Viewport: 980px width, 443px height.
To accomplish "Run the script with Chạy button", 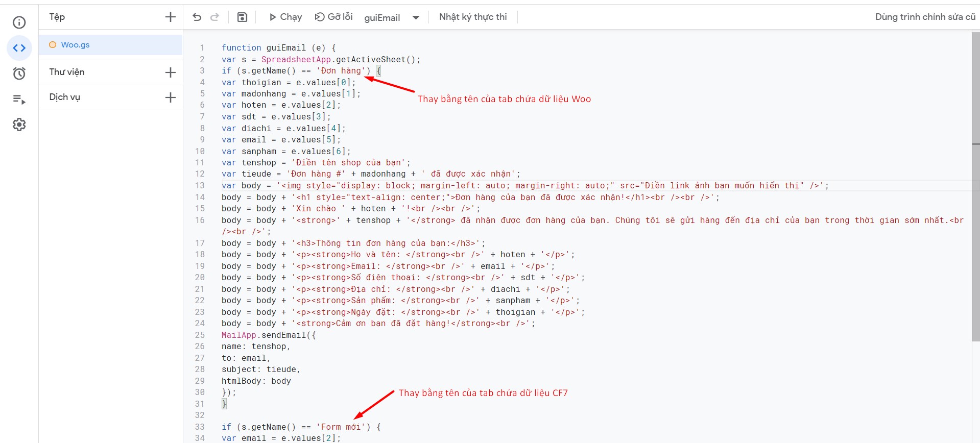I will click(285, 17).
